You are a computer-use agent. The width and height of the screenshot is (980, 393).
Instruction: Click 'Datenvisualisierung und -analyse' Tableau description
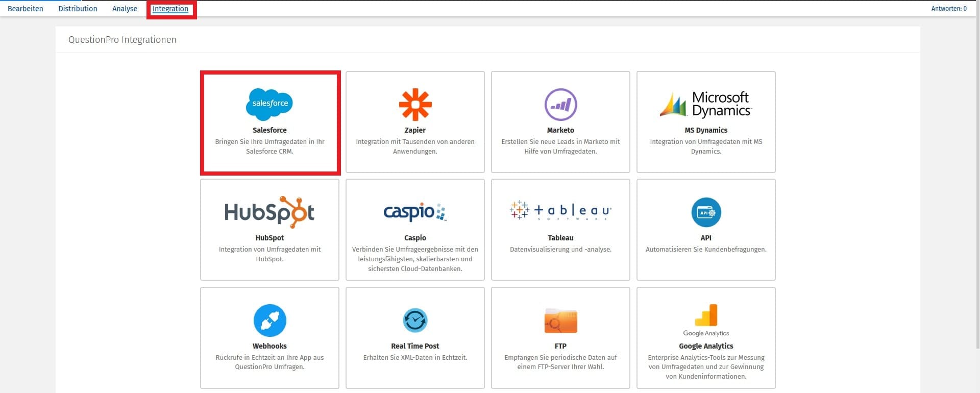coord(560,250)
